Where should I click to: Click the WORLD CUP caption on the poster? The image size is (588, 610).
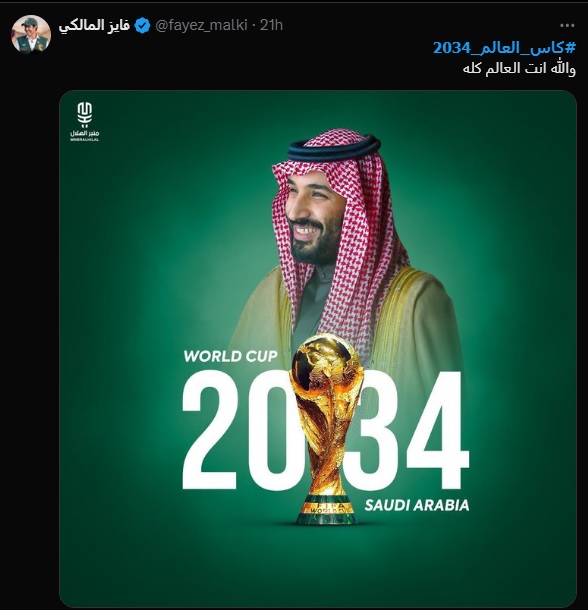[231, 356]
